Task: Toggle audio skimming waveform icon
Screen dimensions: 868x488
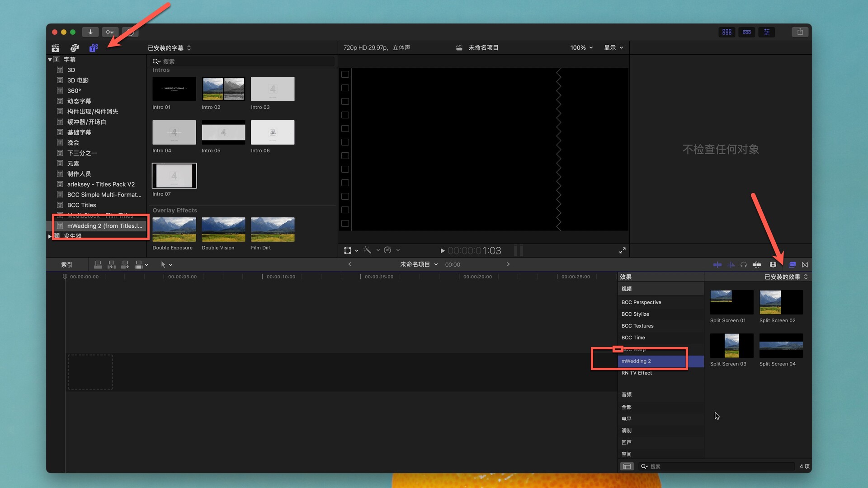Action: click(731, 265)
